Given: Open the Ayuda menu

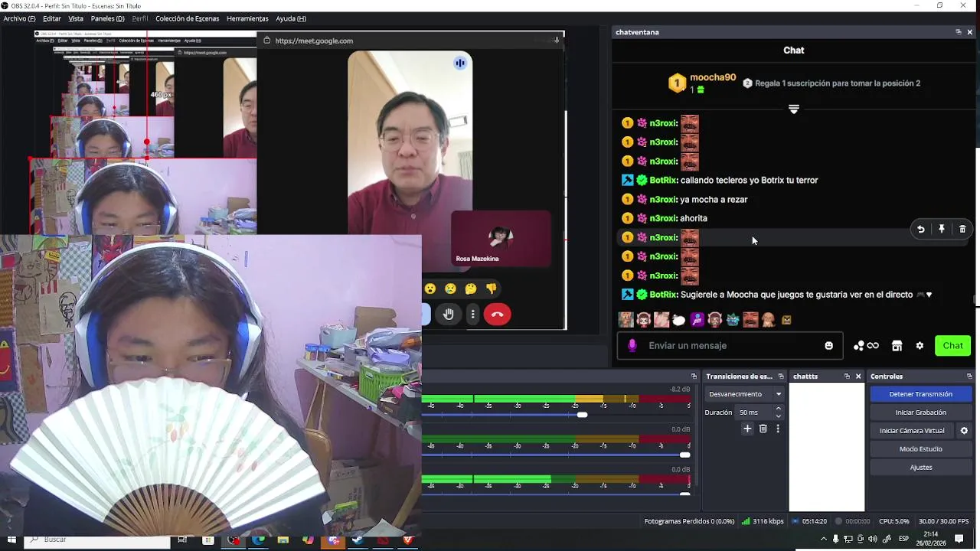Looking at the screenshot, I should click(x=291, y=18).
